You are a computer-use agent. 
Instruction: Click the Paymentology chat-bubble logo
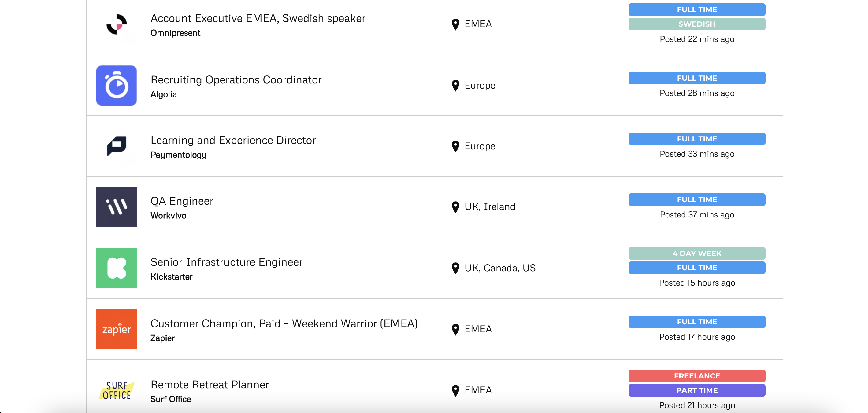(x=117, y=146)
